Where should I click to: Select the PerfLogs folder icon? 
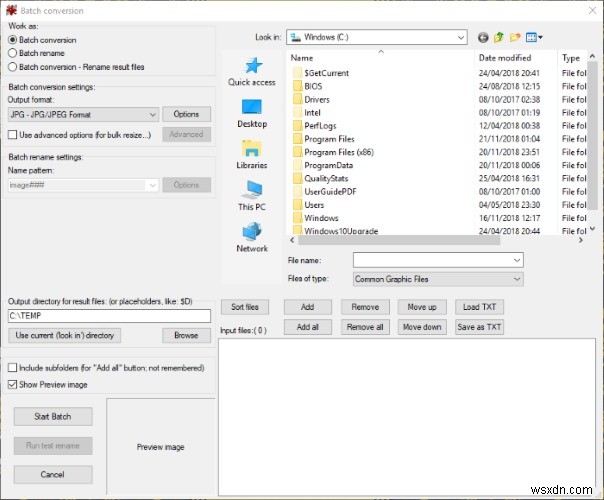pos(297,126)
